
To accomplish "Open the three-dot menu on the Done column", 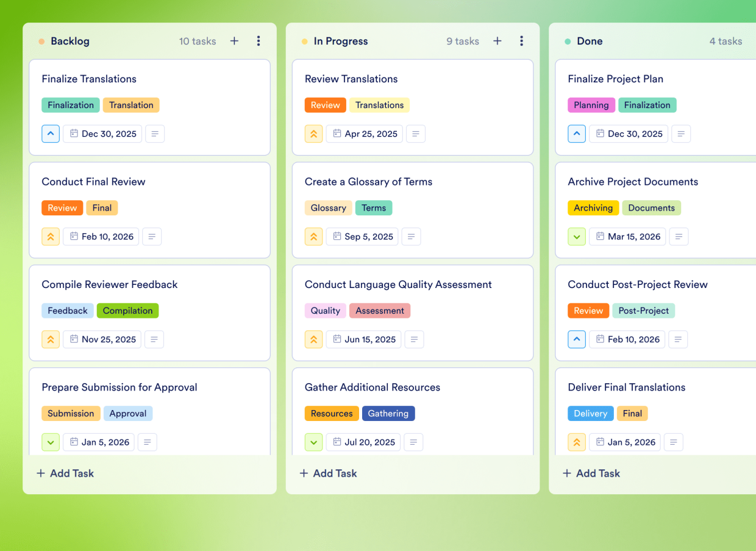I will click(752, 41).
